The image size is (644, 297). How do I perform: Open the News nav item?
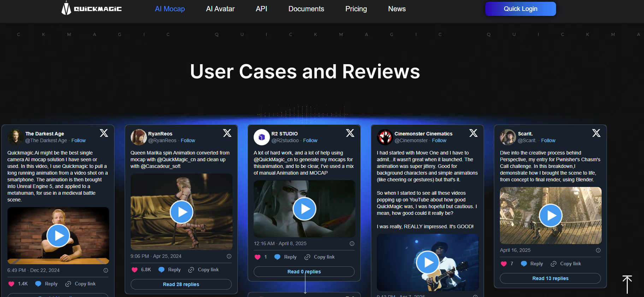tap(397, 9)
